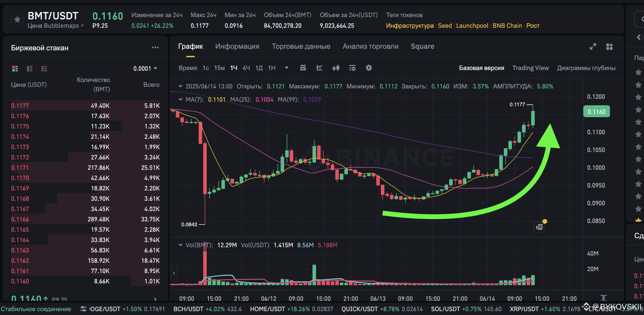Open the chart settings gear

coord(369,68)
